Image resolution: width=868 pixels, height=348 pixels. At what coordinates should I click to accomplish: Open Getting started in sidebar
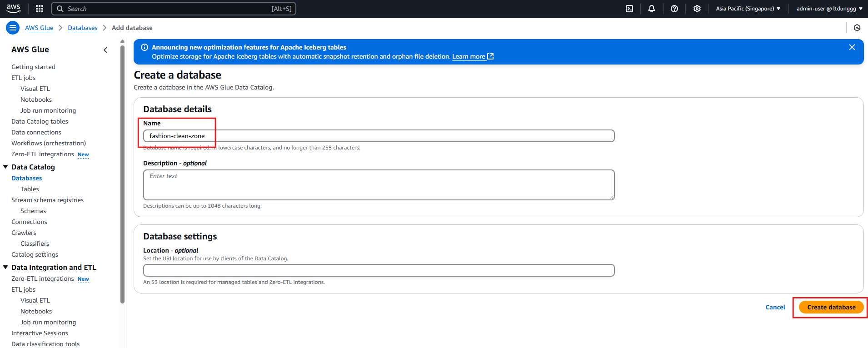click(x=33, y=67)
